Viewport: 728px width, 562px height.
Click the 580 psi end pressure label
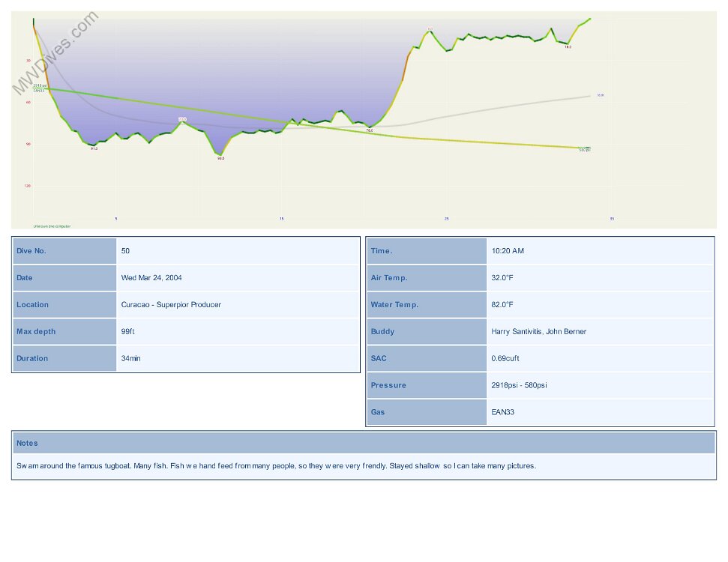coord(584,150)
